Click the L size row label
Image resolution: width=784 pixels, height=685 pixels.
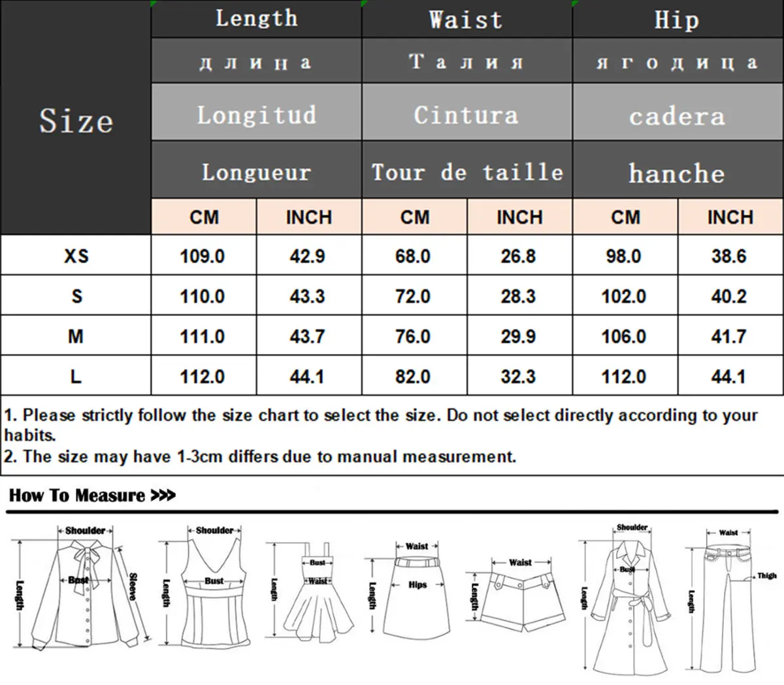[x=76, y=376]
